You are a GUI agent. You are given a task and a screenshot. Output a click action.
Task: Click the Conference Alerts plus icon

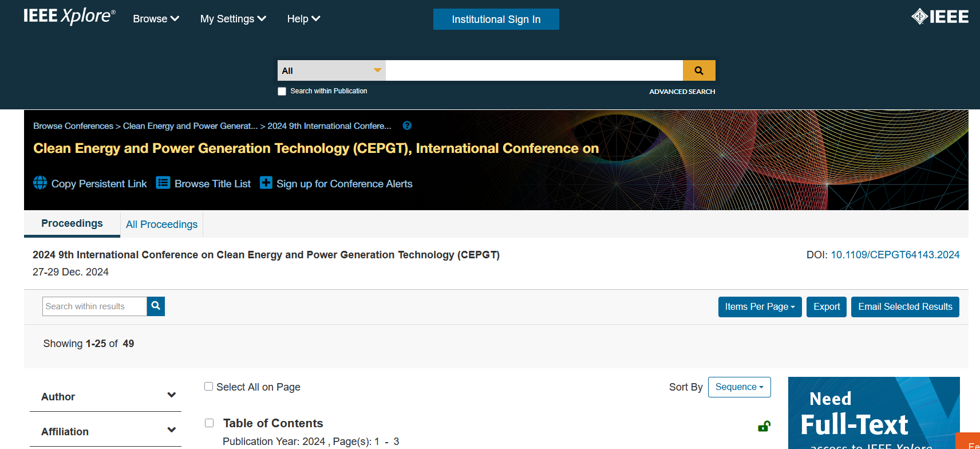point(266,183)
